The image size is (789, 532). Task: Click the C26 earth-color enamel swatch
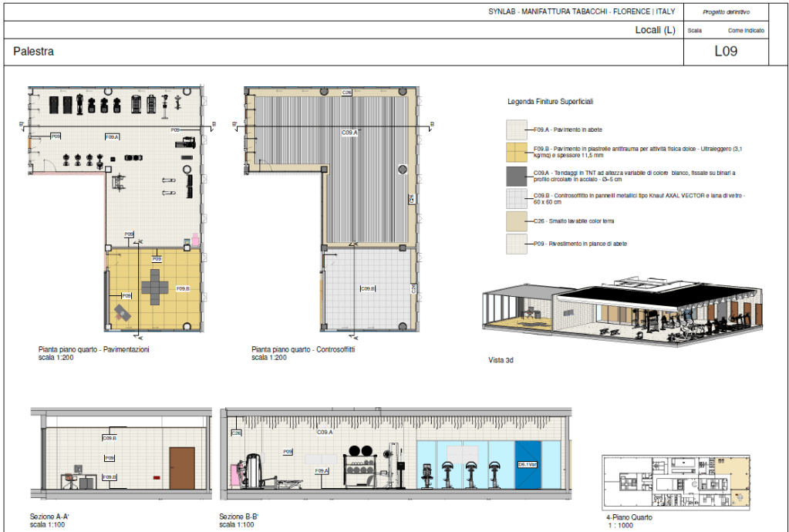tap(516, 221)
